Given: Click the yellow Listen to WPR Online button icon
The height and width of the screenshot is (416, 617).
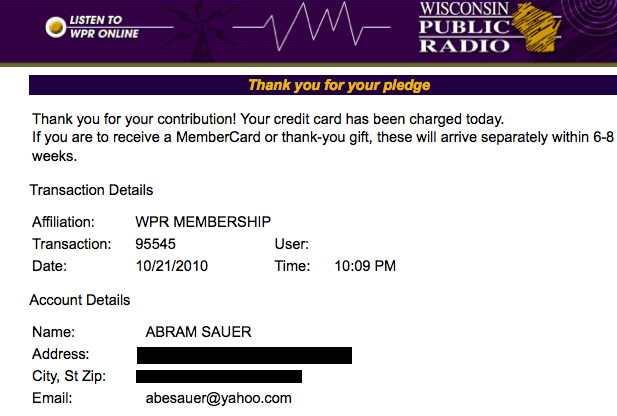Looking at the screenshot, I should [55, 27].
